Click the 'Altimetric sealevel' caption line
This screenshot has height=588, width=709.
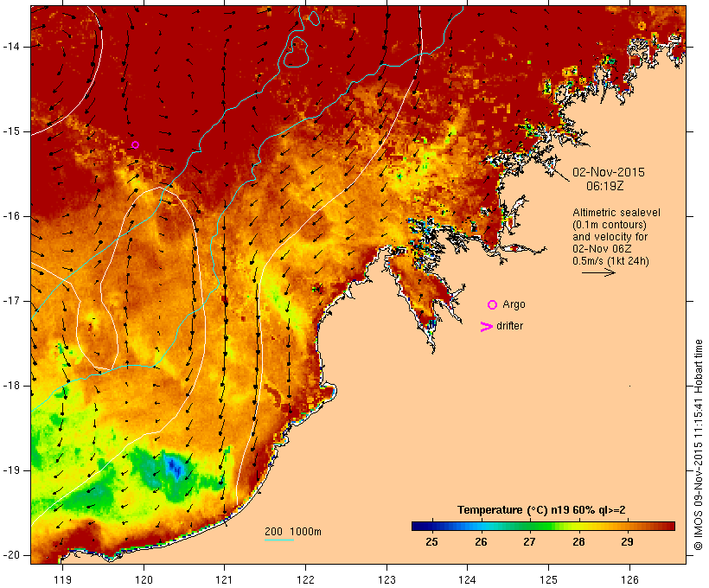click(x=616, y=213)
